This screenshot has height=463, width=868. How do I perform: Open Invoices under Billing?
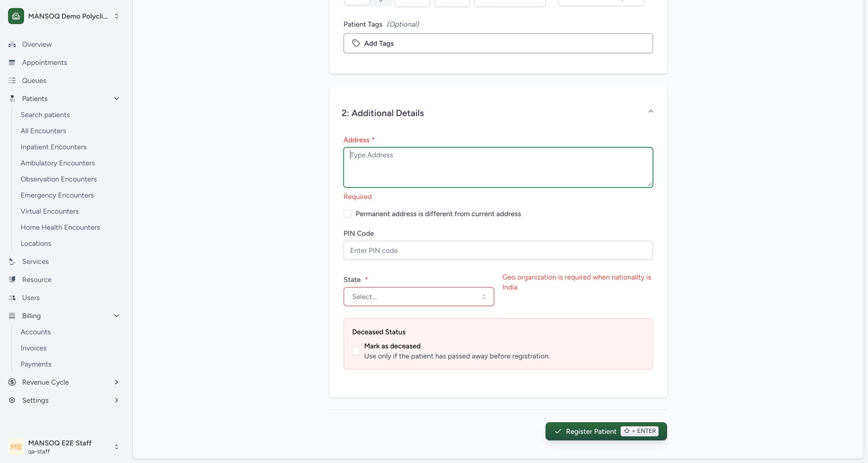[34, 348]
